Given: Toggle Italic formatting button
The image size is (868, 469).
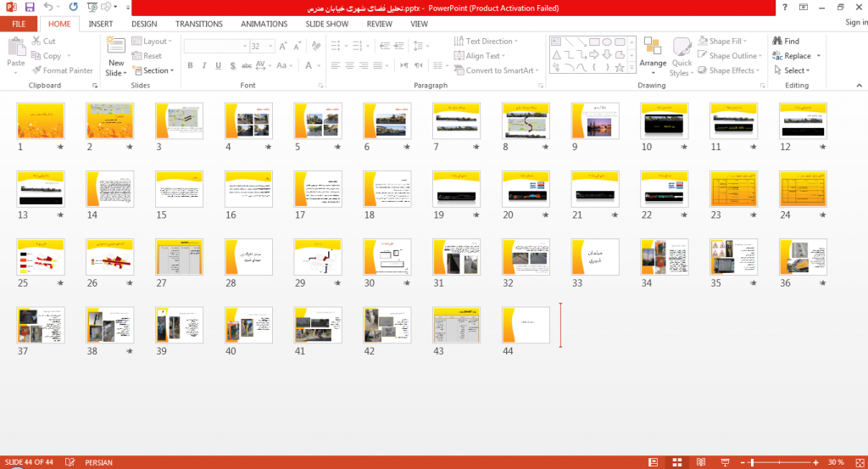Looking at the screenshot, I should 204,65.
